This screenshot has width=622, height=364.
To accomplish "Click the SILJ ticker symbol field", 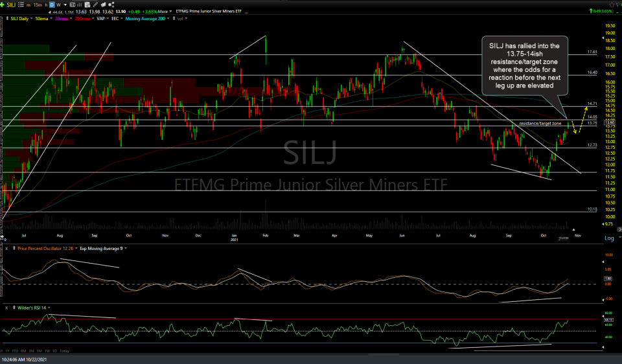I will click(x=11, y=5).
